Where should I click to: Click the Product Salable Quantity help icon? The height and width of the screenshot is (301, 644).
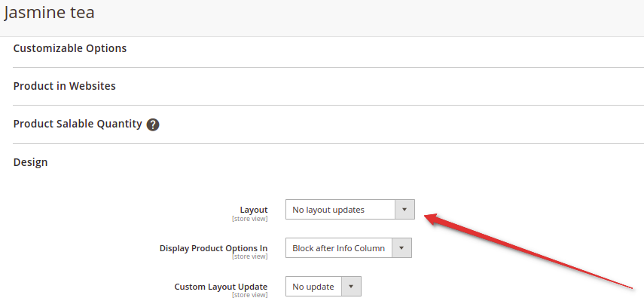(153, 124)
